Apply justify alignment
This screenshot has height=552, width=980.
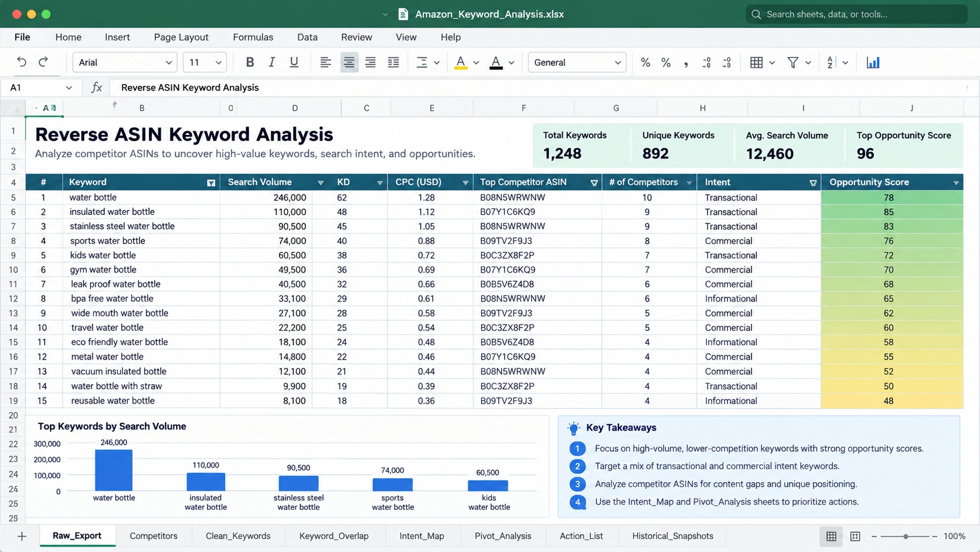[393, 62]
